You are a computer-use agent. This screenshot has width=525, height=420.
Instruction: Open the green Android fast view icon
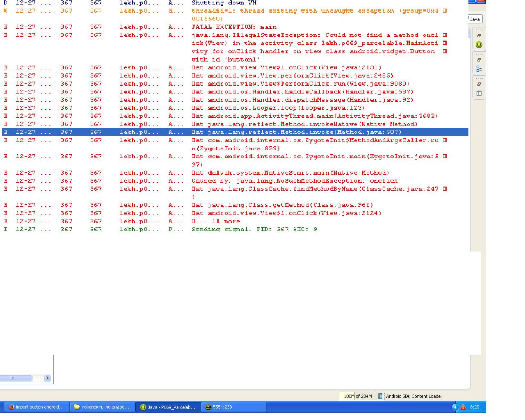(479, 45)
